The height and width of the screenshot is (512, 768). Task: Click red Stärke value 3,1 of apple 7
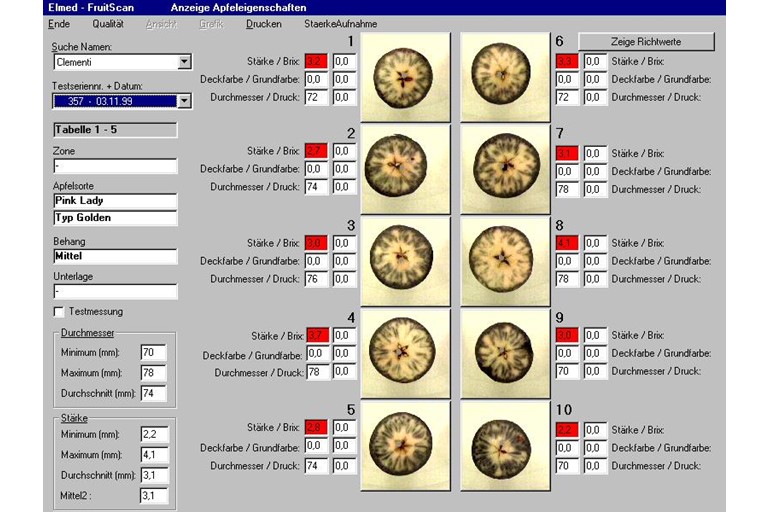tap(567, 153)
